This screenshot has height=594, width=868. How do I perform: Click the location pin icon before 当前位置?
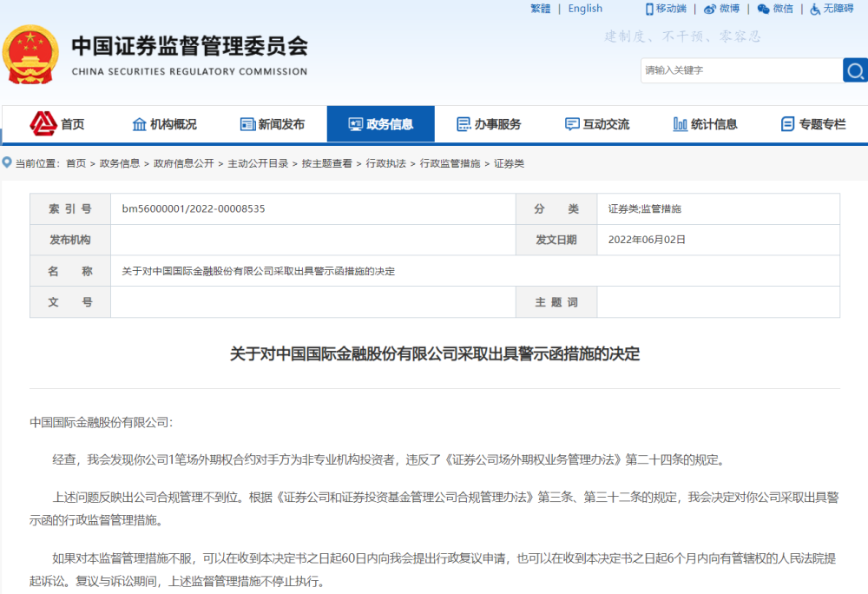click(7, 162)
